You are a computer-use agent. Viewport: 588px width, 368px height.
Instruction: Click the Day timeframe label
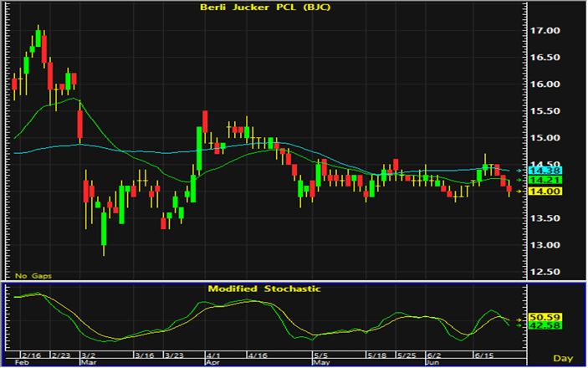pos(563,359)
